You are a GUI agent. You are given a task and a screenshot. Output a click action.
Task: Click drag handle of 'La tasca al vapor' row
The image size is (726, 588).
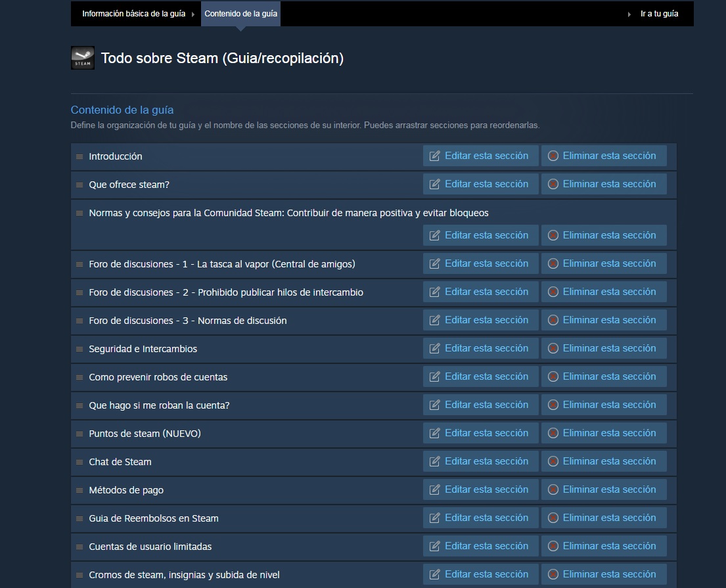79,264
